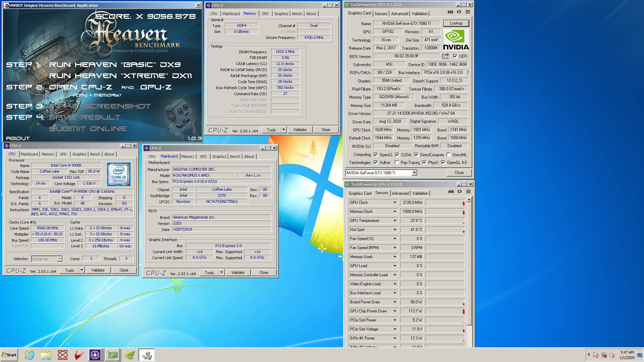Open Validation tab in the GPU-Z Sensors window
Image resolution: width=644 pixels, height=362 pixels.
(x=420, y=193)
